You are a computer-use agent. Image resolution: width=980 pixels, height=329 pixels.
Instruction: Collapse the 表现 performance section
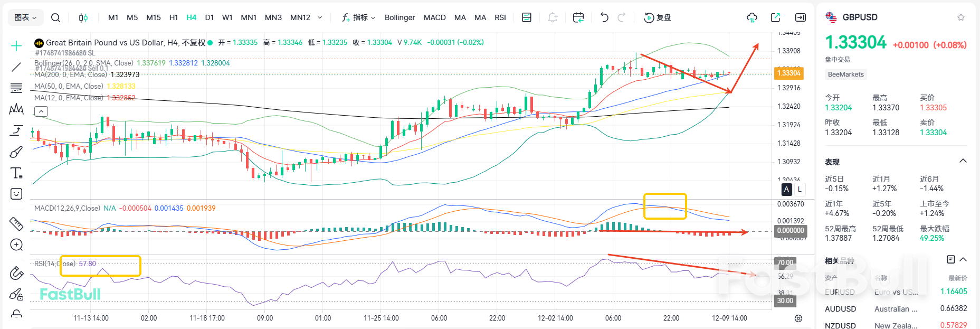963,161
